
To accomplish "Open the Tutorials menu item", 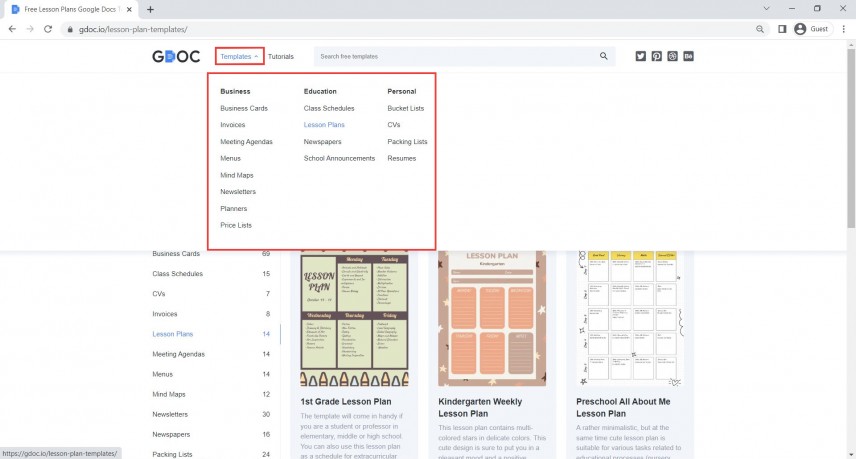I will pos(281,57).
